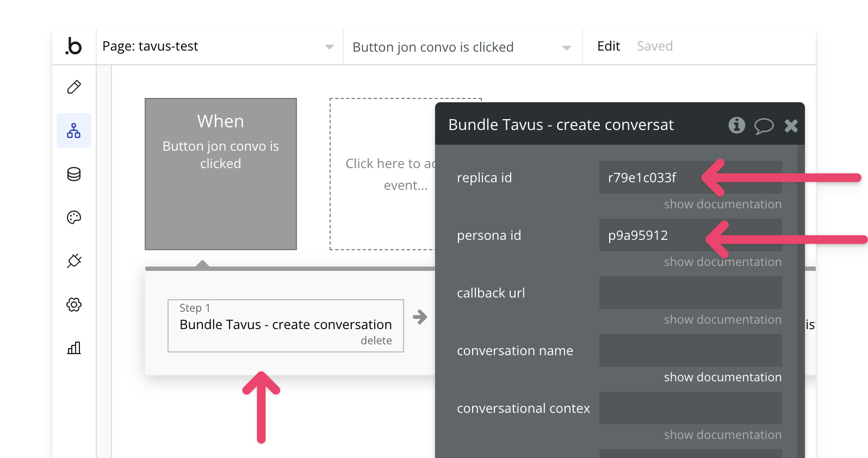
Task: Close the Bundle Tavus property panel
Action: click(791, 126)
